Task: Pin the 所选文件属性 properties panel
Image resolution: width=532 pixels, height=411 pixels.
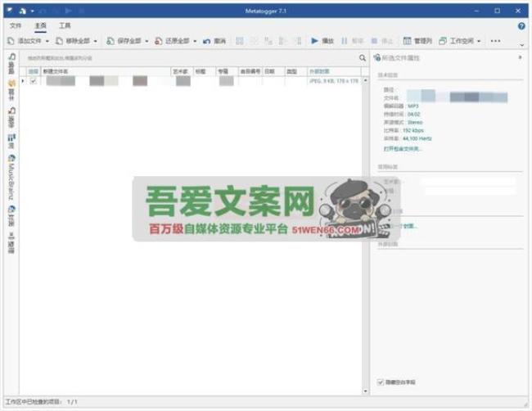Action: pos(520,57)
